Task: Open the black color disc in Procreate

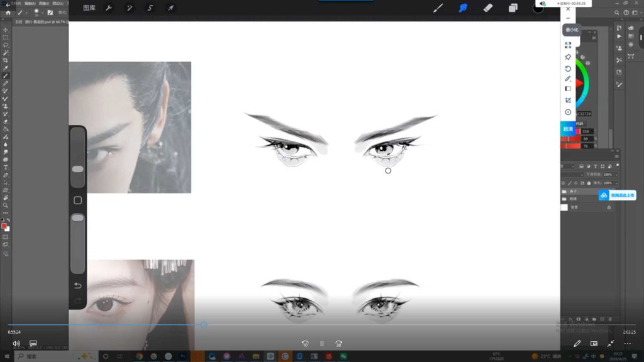Action: point(538,8)
